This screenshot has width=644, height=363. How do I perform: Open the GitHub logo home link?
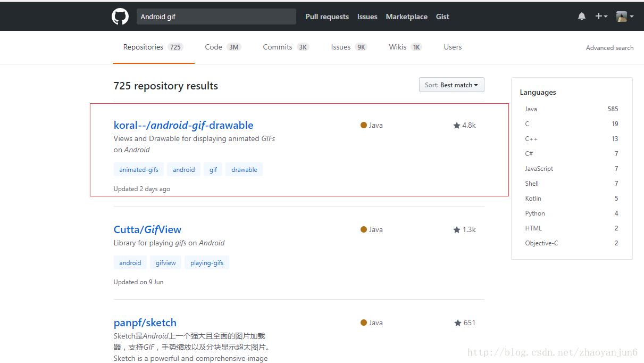[x=120, y=16]
